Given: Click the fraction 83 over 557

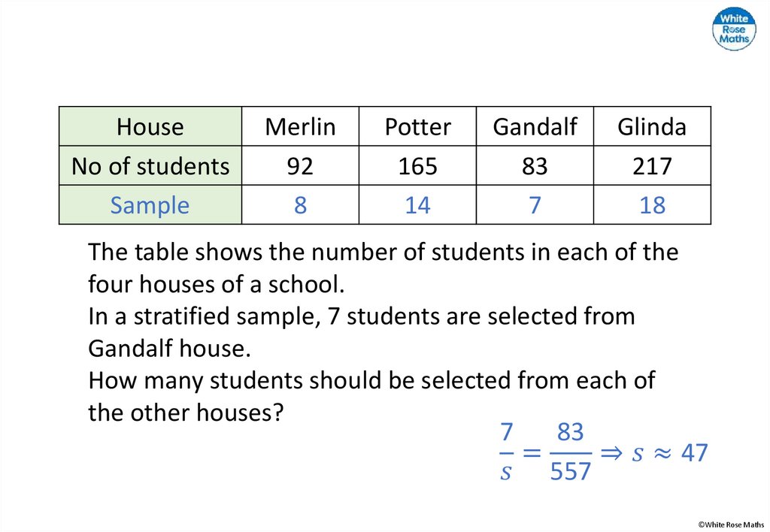Looking at the screenshot, I should (x=571, y=452).
